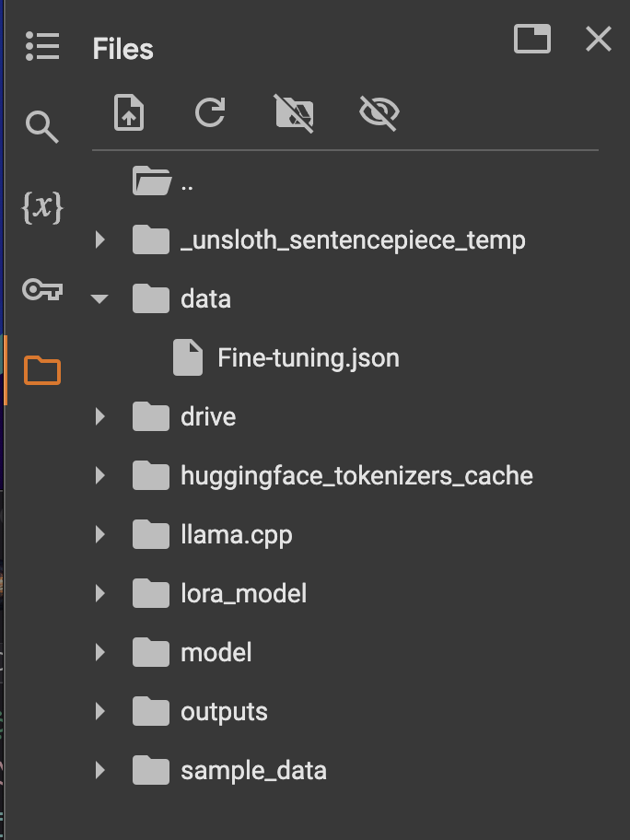Open the file browser in a new tab
The height and width of the screenshot is (840, 630).
pyautogui.click(x=531, y=41)
